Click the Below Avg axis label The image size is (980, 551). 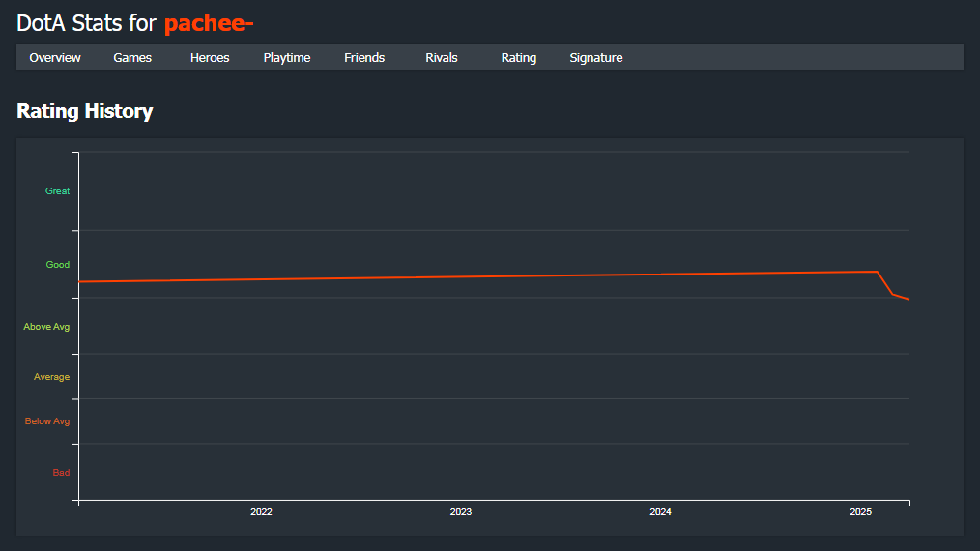tap(47, 421)
